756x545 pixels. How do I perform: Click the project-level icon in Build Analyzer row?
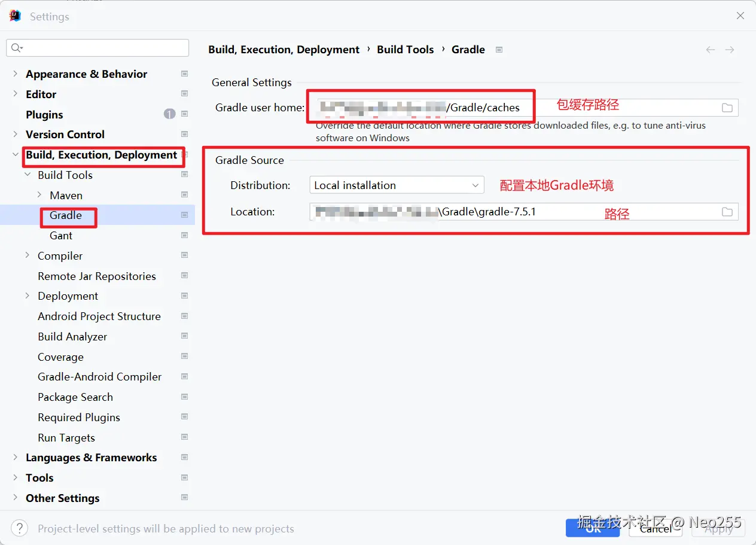point(184,336)
